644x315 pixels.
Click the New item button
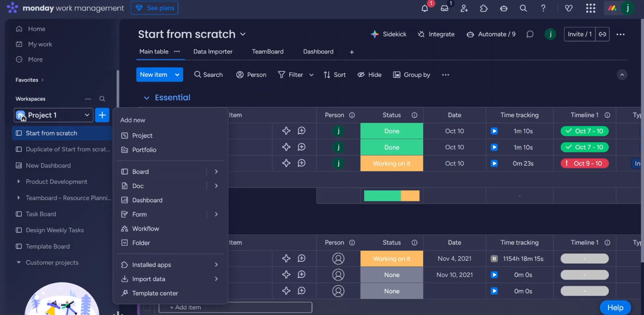pyautogui.click(x=153, y=75)
